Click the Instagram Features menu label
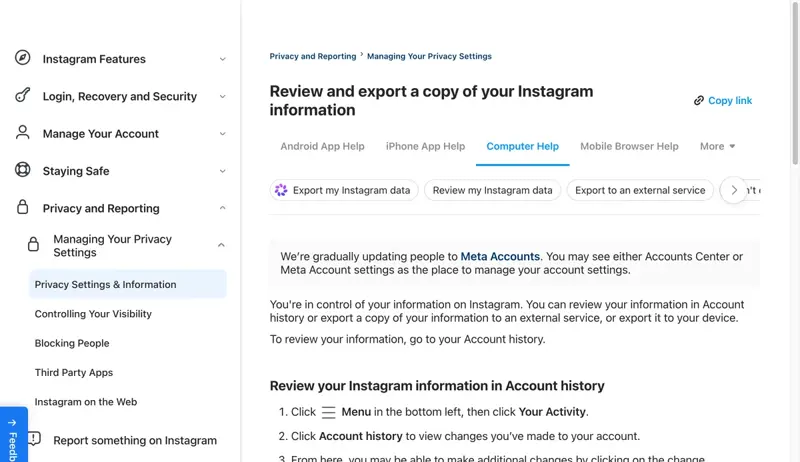The image size is (800, 462). (94, 59)
